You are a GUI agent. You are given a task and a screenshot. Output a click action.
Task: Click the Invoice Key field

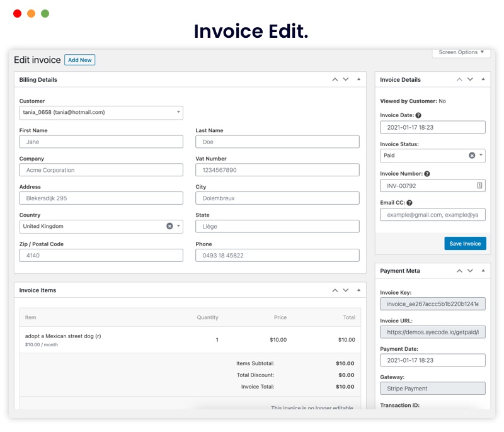(433, 304)
